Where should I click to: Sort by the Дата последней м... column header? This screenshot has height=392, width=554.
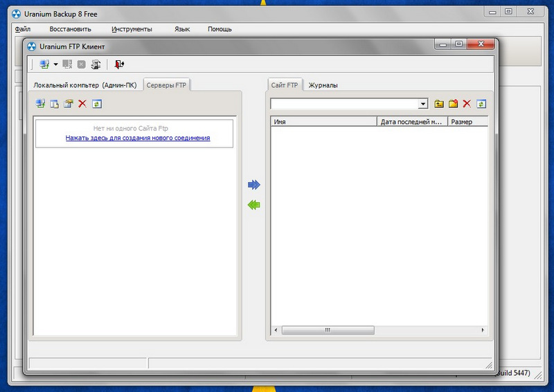(412, 122)
